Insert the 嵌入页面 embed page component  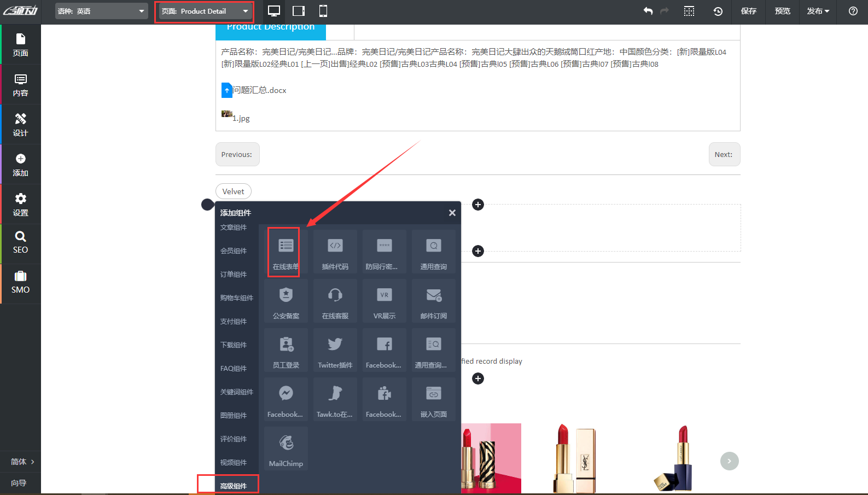pyautogui.click(x=433, y=399)
